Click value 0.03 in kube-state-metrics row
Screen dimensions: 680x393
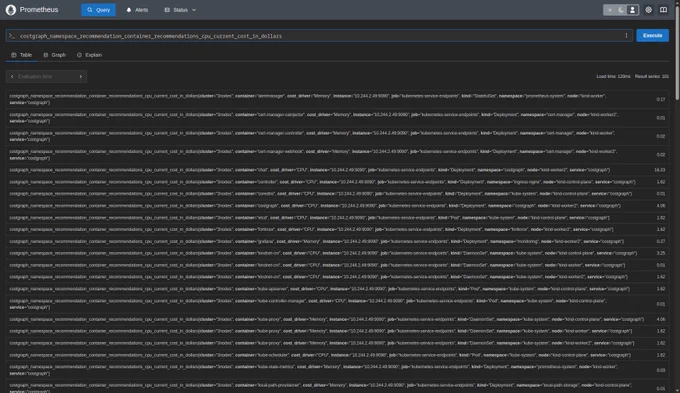(x=660, y=370)
